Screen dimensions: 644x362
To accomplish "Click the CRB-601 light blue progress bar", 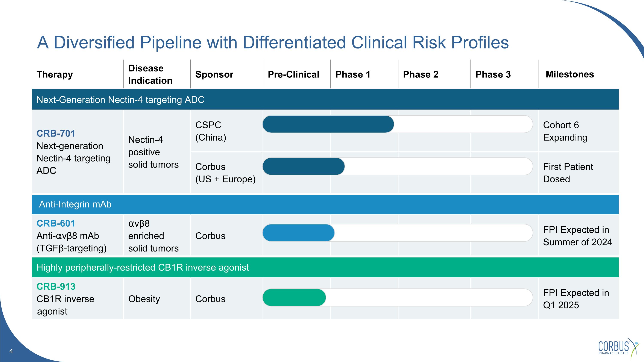I will (299, 233).
